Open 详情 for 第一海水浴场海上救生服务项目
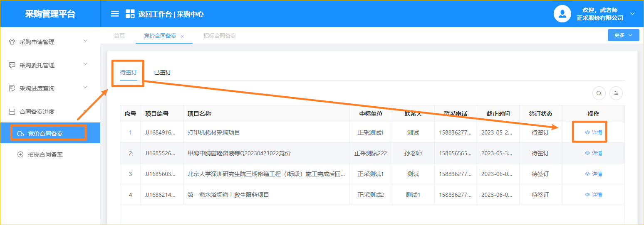Image resolution: width=644 pixels, height=225 pixels. tap(594, 195)
